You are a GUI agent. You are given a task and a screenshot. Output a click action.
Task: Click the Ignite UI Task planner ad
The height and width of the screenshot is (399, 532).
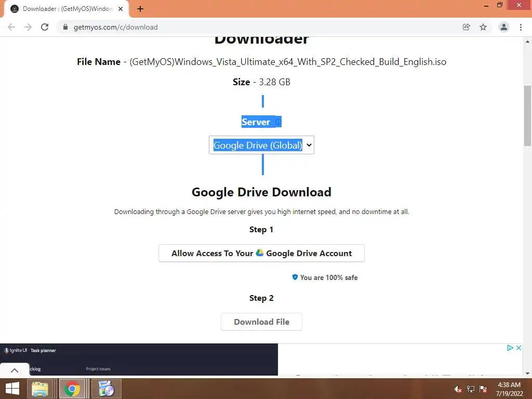139,360
